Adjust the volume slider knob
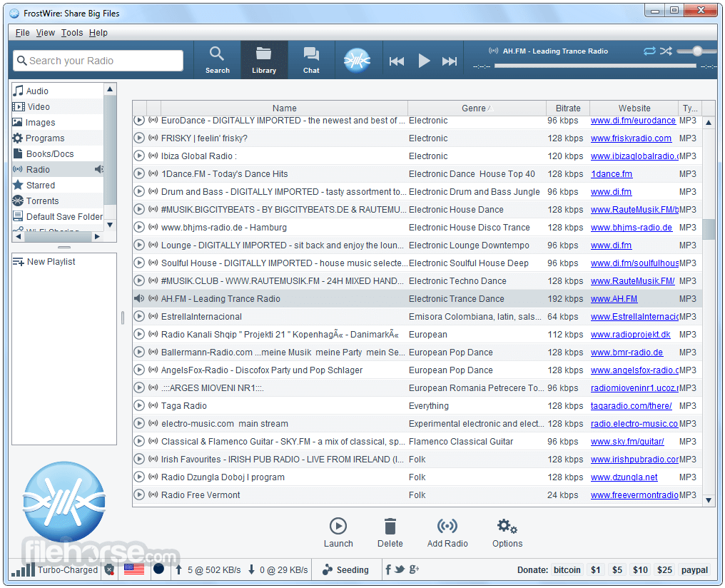The image size is (725, 588). pos(697,51)
